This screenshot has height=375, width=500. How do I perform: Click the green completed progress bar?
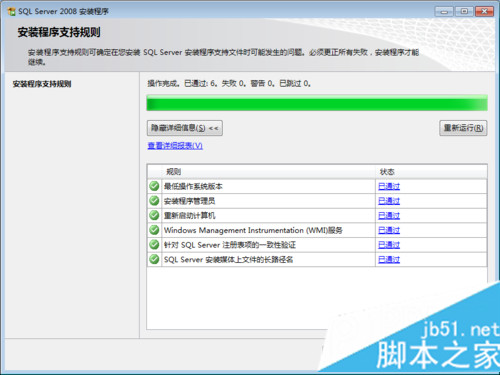pyautogui.click(x=317, y=103)
